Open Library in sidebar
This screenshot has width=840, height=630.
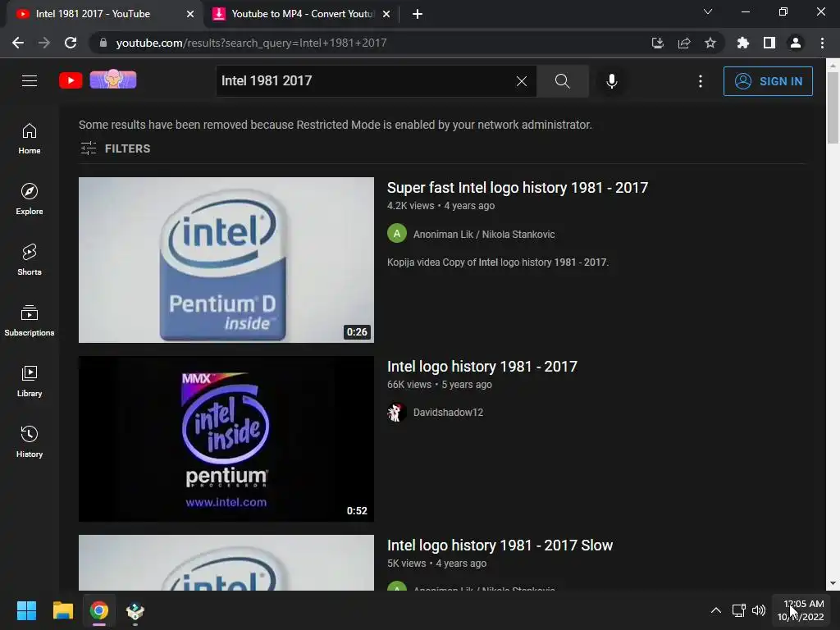[30, 381]
